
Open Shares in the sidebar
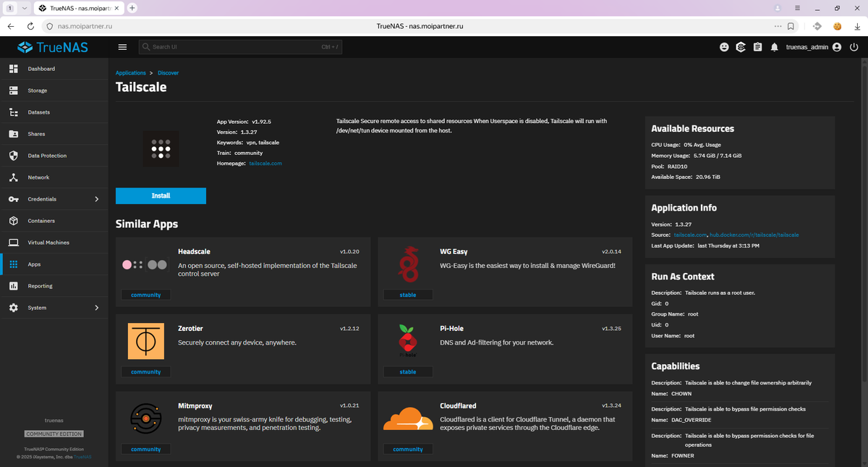point(54,134)
